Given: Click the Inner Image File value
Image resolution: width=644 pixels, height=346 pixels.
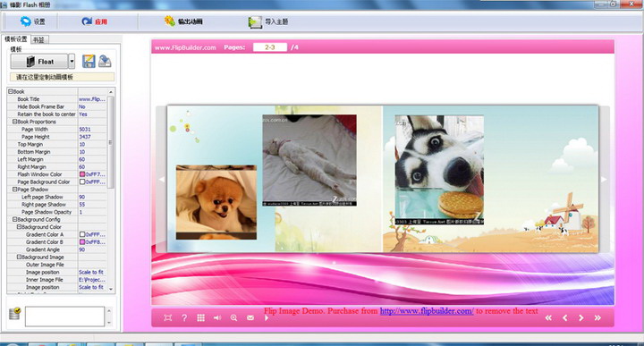Looking at the screenshot, I should pos(92,280).
